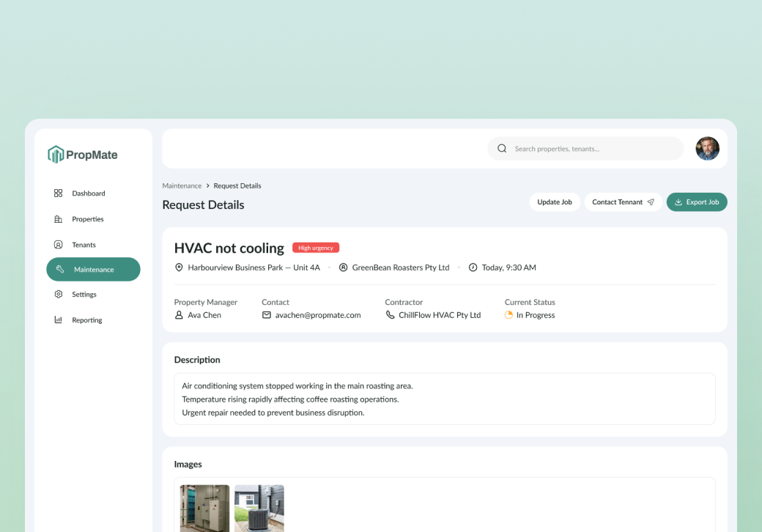762x532 pixels.
Task: Click the Tenants person icon
Action: (59, 245)
